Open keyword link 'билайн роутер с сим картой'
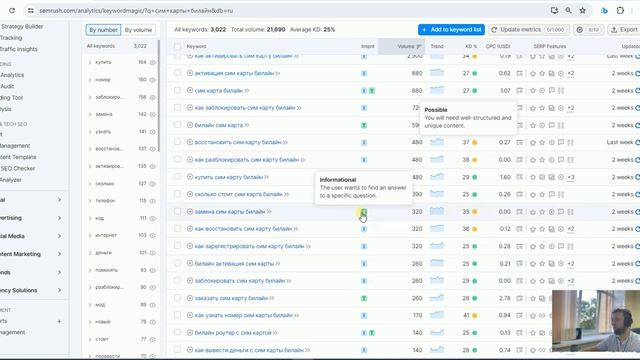 pyautogui.click(x=233, y=333)
